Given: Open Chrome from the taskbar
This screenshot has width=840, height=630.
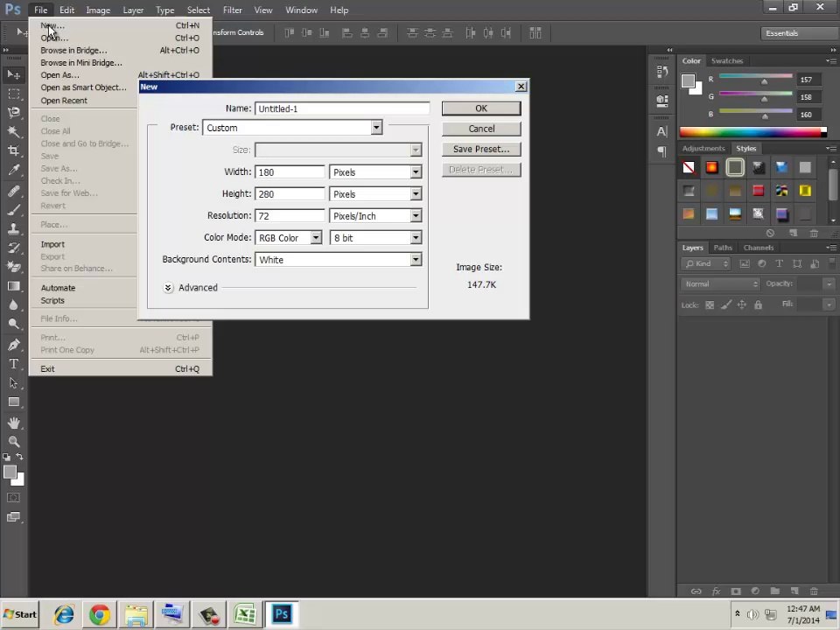Looking at the screenshot, I should pos(100,614).
